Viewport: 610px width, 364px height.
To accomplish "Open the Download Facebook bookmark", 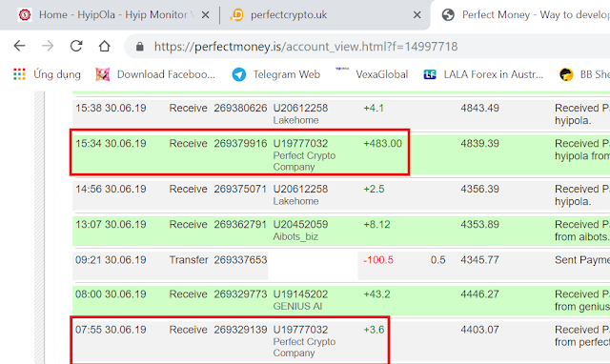I will pyautogui.click(x=155, y=74).
